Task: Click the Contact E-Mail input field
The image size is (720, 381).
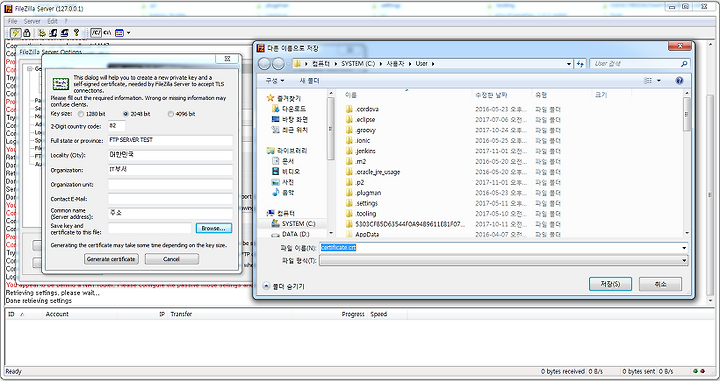Action: (170, 199)
